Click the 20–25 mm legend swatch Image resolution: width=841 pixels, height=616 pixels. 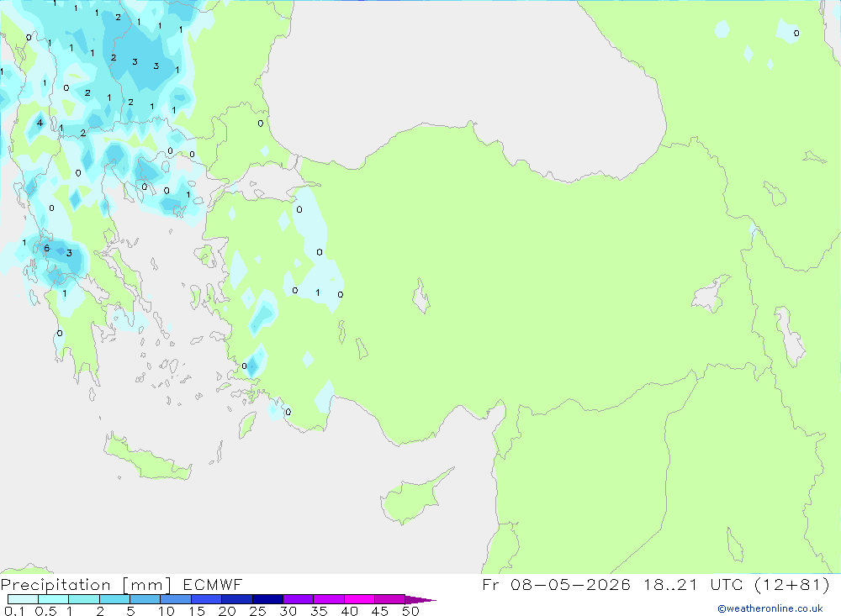tap(237, 599)
